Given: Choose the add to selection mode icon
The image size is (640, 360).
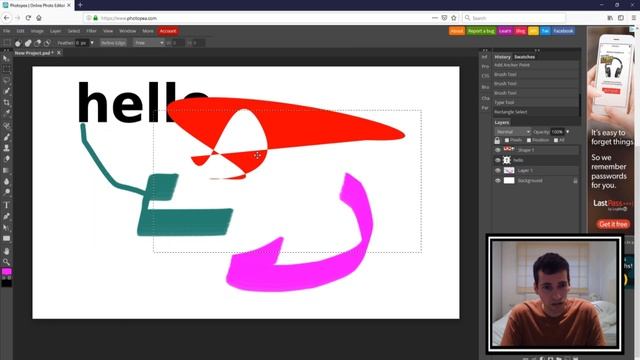Looking at the screenshot, I should tap(28, 43).
